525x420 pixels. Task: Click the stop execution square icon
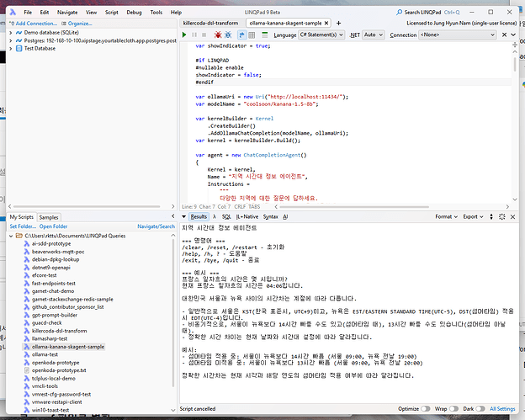204,35
